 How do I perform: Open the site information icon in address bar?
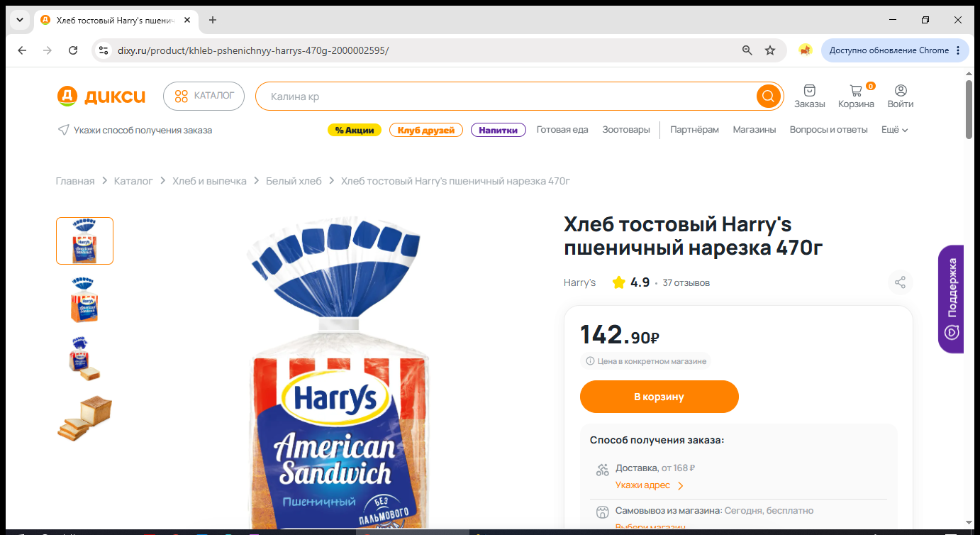tap(104, 50)
